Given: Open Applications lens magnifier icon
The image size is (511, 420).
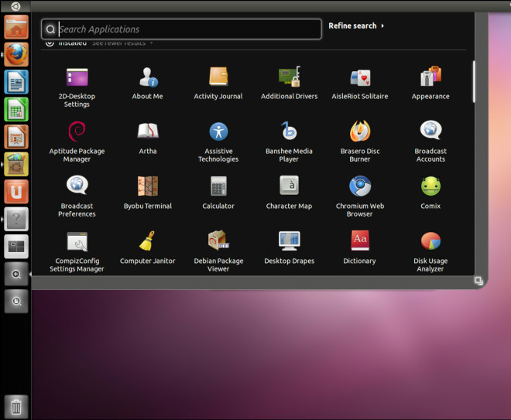Looking at the screenshot, I should click(x=16, y=274).
